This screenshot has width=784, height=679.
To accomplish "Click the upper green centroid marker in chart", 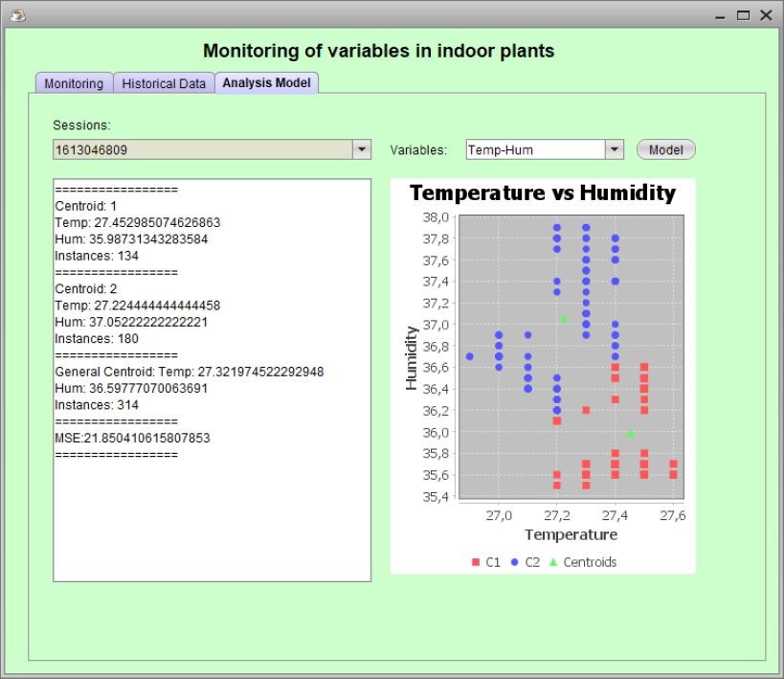I will (564, 319).
